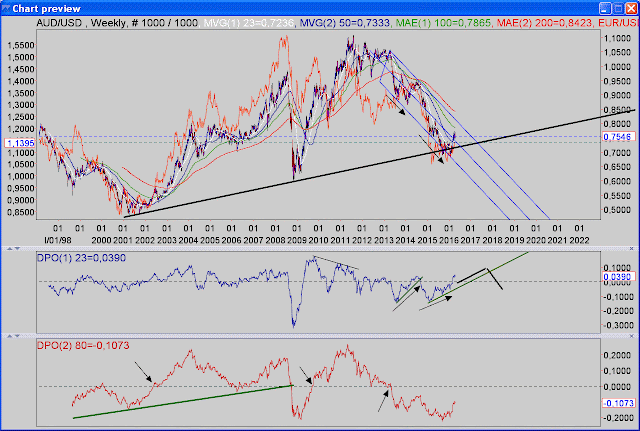Click the -0,1073 value box in DPO(2) pane
640x431 pixels.
point(619,403)
